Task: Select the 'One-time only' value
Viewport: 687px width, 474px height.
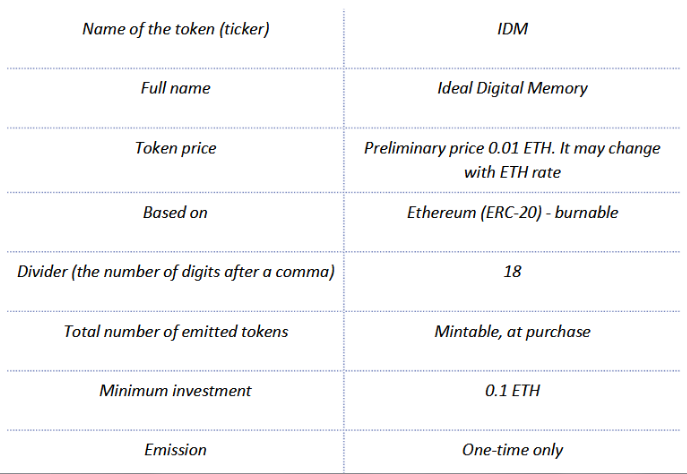Action: pyautogui.click(x=512, y=450)
